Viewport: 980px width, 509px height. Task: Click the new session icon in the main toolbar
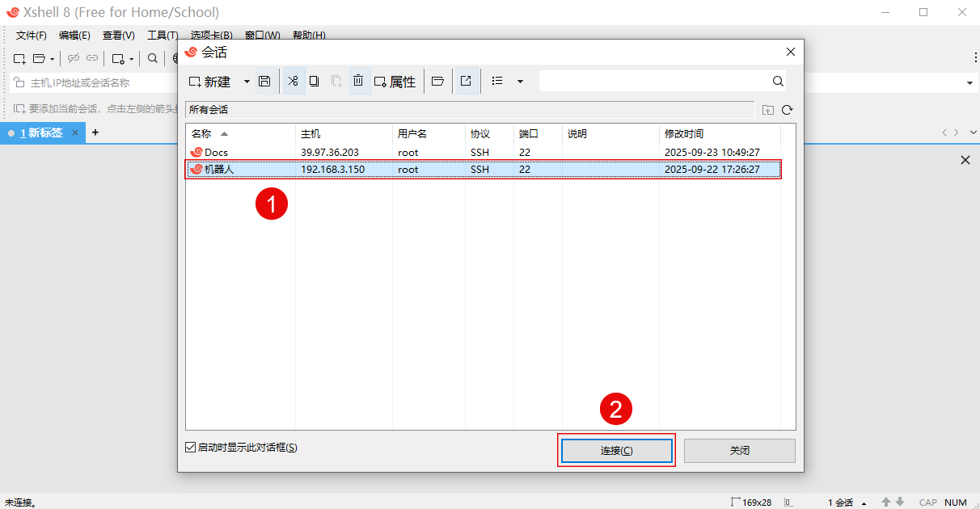(19, 58)
